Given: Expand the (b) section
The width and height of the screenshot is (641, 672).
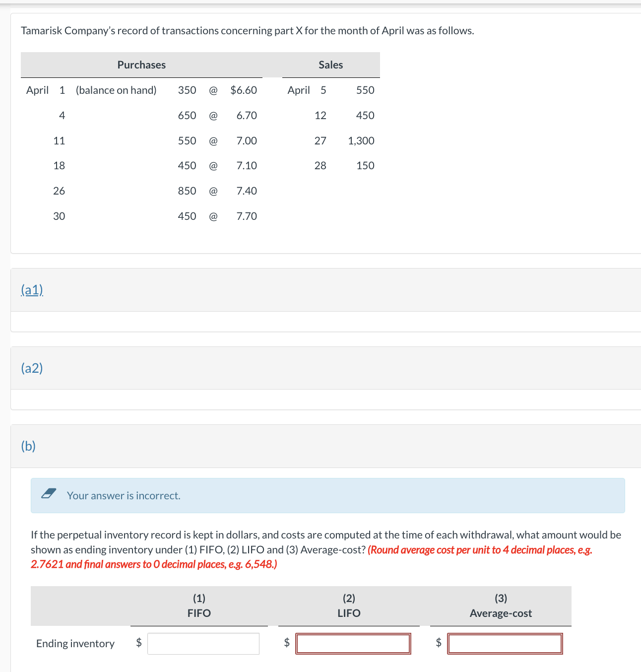Looking at the screenshot, I should click(x=28, y=446).
